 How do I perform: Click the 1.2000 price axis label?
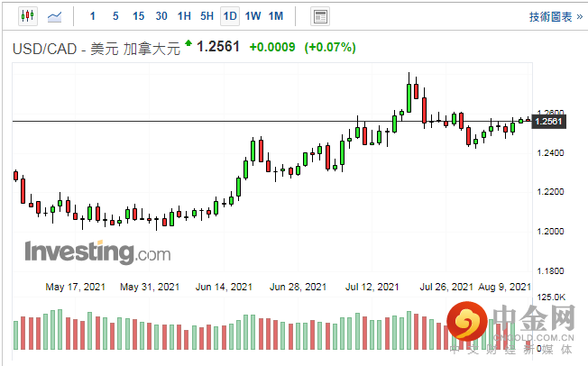[550, 232]
